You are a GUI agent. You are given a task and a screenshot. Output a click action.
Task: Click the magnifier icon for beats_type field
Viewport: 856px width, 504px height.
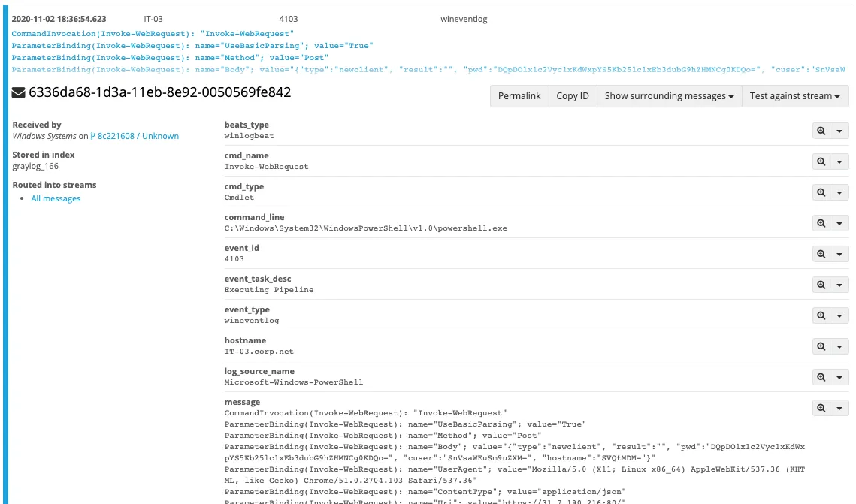(821, 131)
